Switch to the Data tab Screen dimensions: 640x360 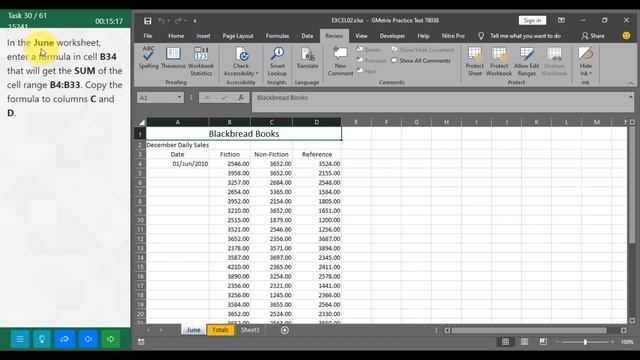point(307,36)
